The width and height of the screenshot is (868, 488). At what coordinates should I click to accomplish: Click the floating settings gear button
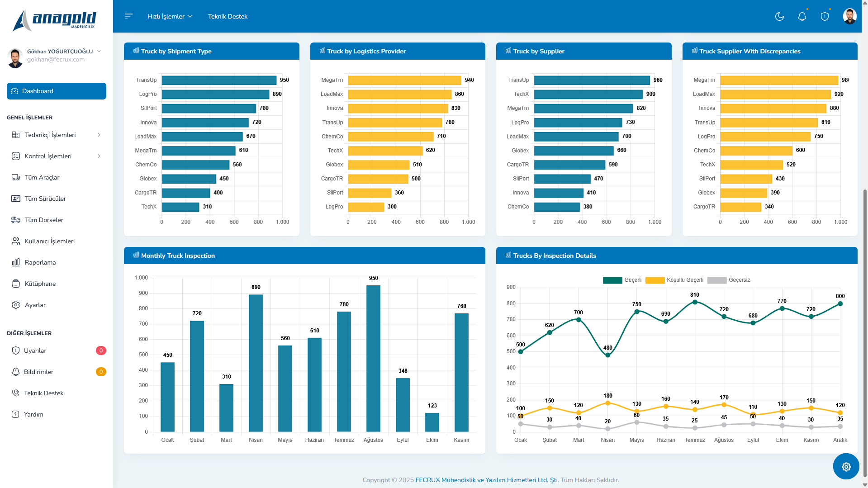846,466
